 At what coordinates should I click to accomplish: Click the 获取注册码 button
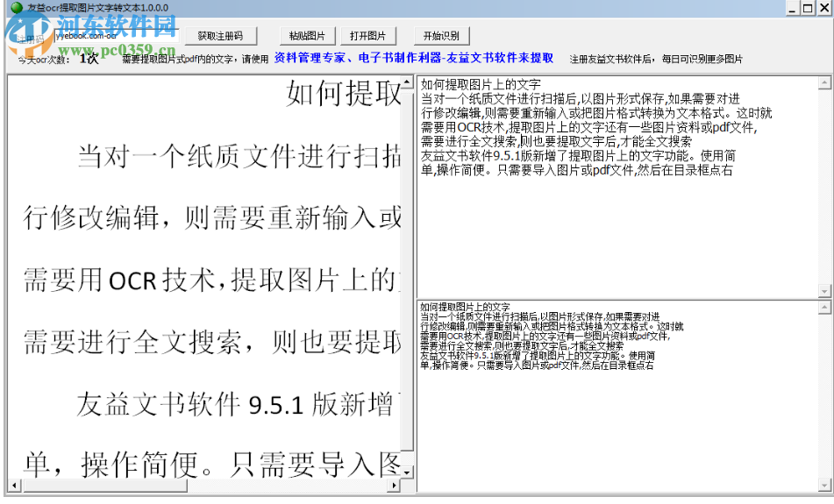[220, 36]
